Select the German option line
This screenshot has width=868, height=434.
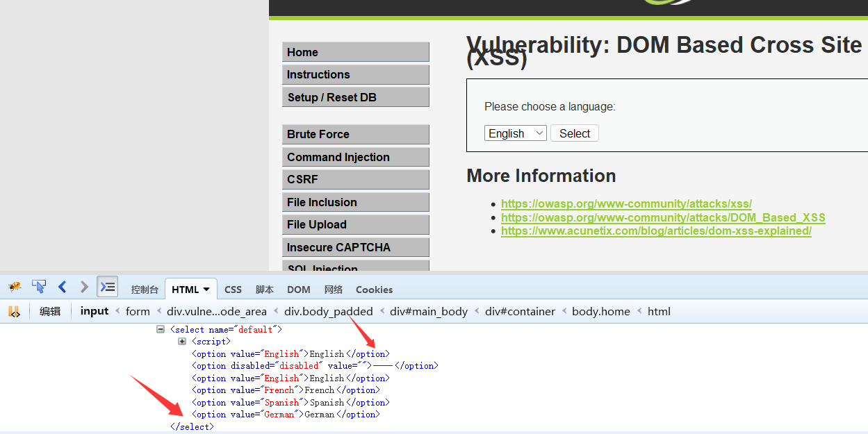[286, 415]
